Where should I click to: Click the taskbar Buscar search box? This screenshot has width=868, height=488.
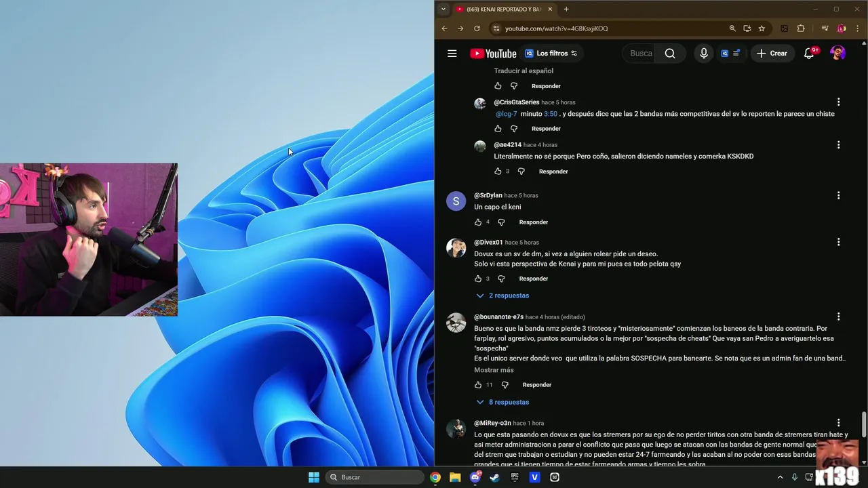tap(375, 477)
